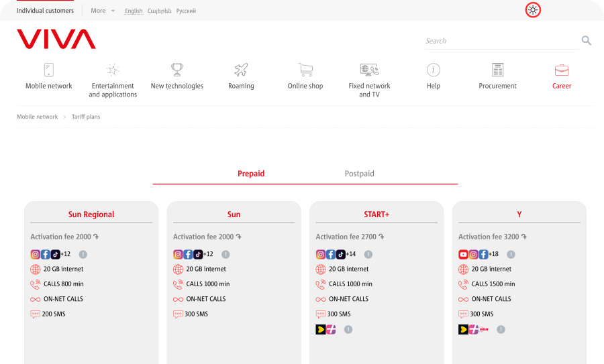Open the Sun plan title
Screen dimensions: 604x364
[234, 215]
